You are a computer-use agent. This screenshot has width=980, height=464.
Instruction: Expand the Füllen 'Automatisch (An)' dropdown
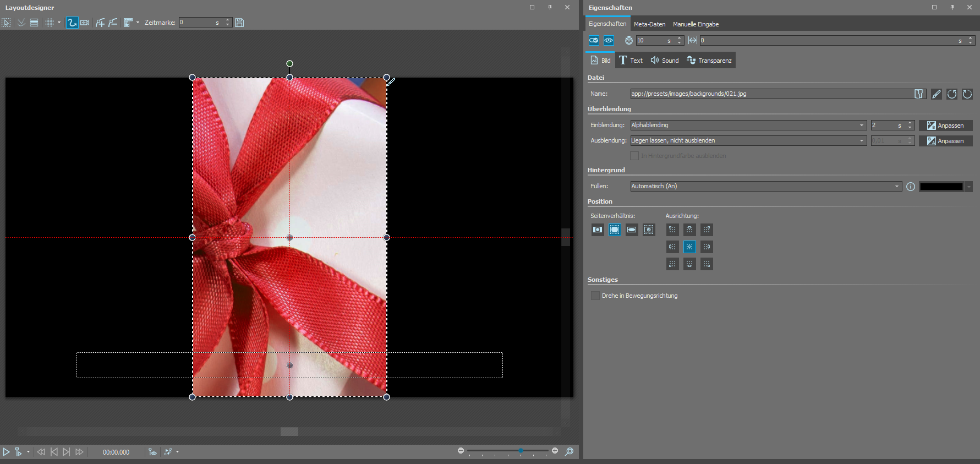pyautogui.click(x=765, y=187)
